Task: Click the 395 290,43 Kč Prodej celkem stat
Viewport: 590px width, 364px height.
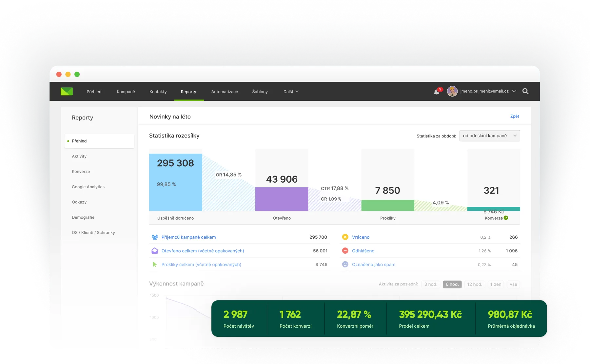Action: pos(431,318)
